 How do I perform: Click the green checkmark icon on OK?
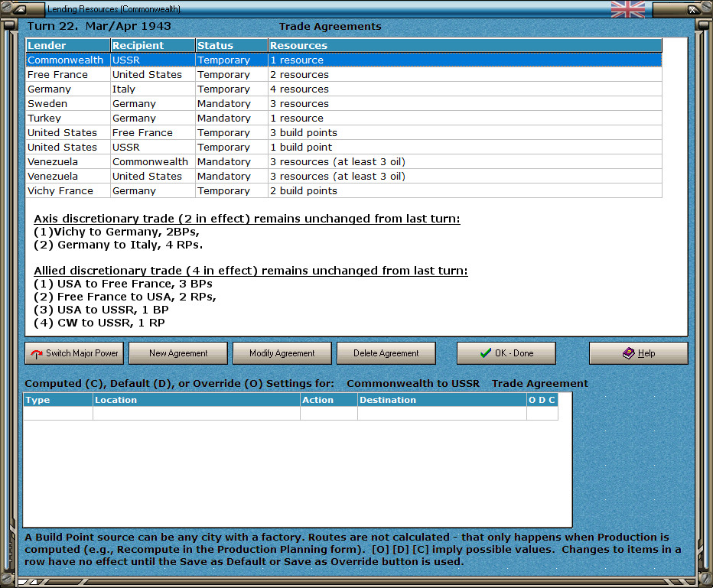click(x=486, y=352)
